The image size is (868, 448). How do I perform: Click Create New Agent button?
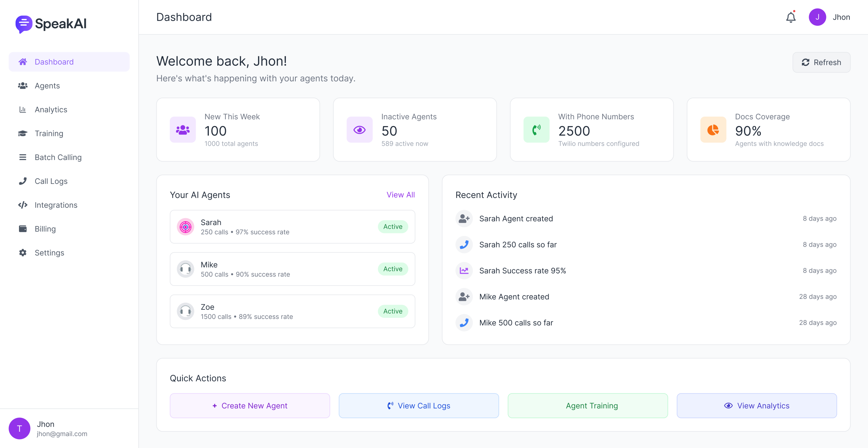point(250,406)
